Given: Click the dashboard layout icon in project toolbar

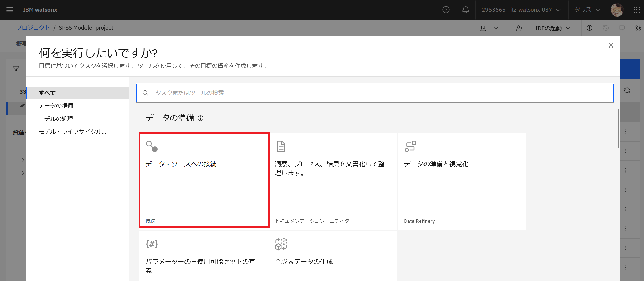Looking at the screenshot, I should [x=638, y=28].
